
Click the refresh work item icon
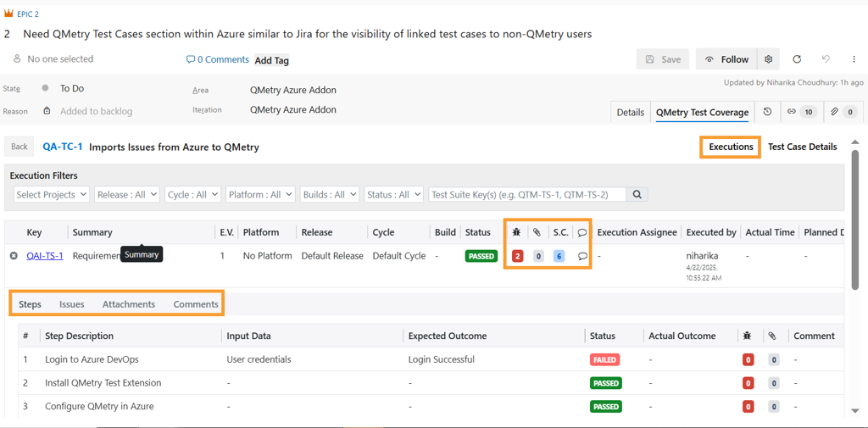point(797,59)
